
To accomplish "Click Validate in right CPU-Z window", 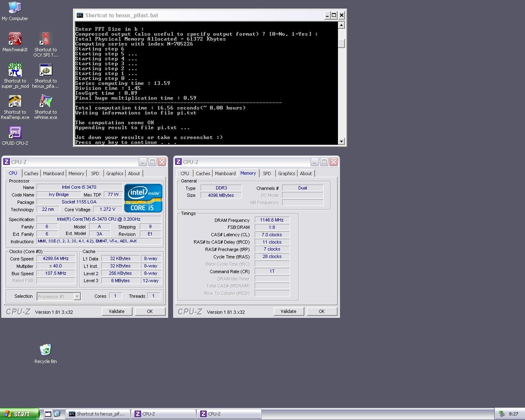I will tap(288, 311).
